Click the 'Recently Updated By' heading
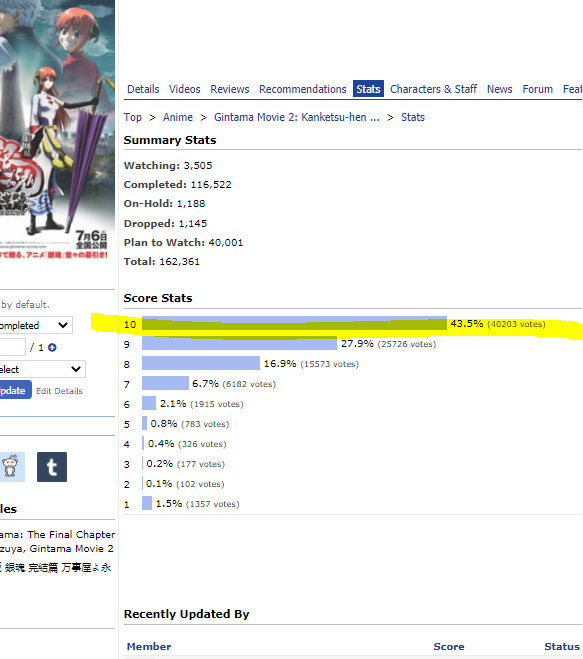The width and height of the screenshot is (583, 659). (186, 614)
